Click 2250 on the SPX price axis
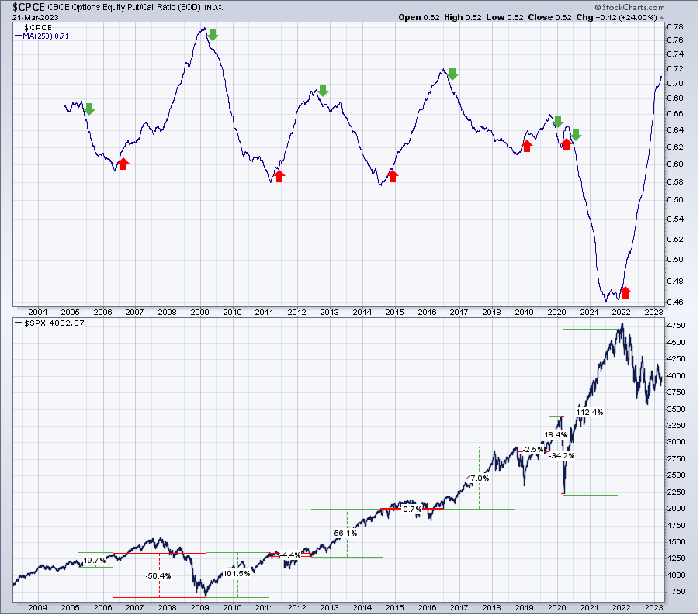 pyautogui.click(x=677, y=492)
